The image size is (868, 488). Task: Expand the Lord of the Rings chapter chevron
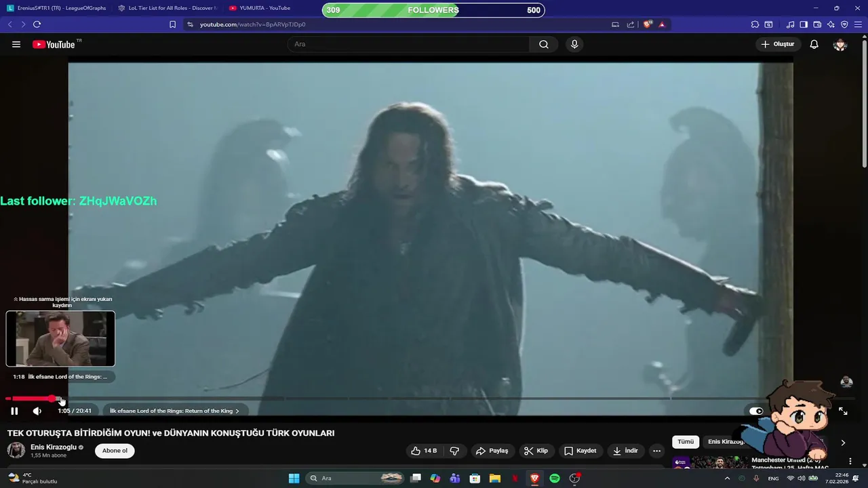click(237, 411)
